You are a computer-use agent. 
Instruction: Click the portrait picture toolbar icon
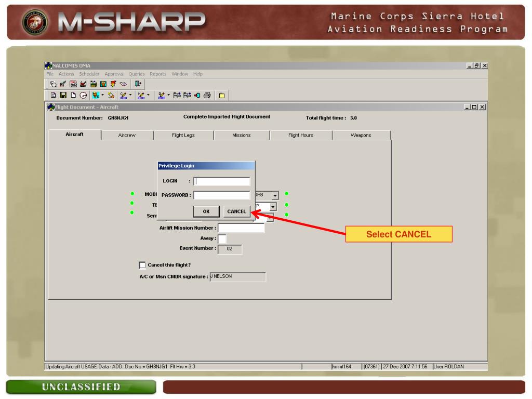[x=103, y=84]
